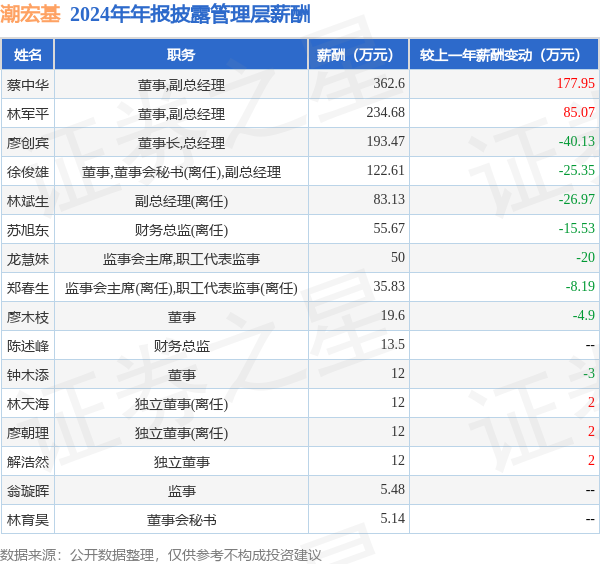Viewport: 600px width, 564px height.
Task: Click the 数据来源 footer disclaimer text
Action: [161, 555]
